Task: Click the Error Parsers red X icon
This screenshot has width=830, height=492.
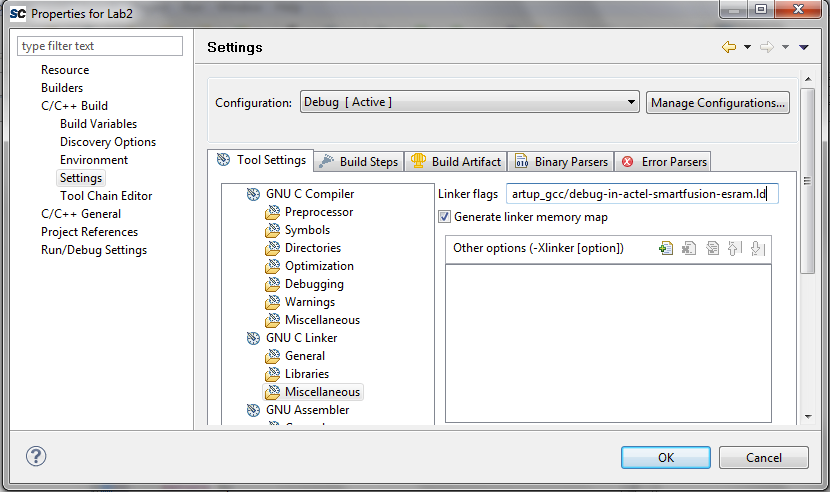Action: [x=627, y=162]
